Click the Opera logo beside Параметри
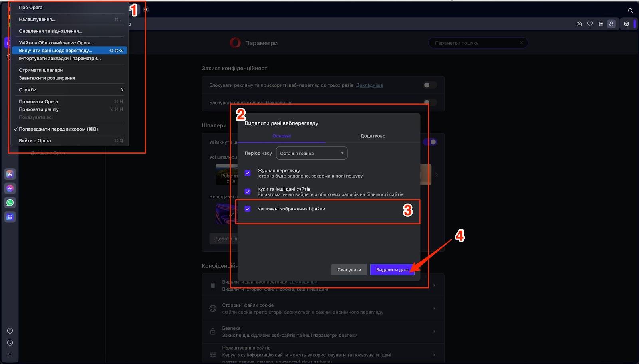639x364 pixels. 235,43
